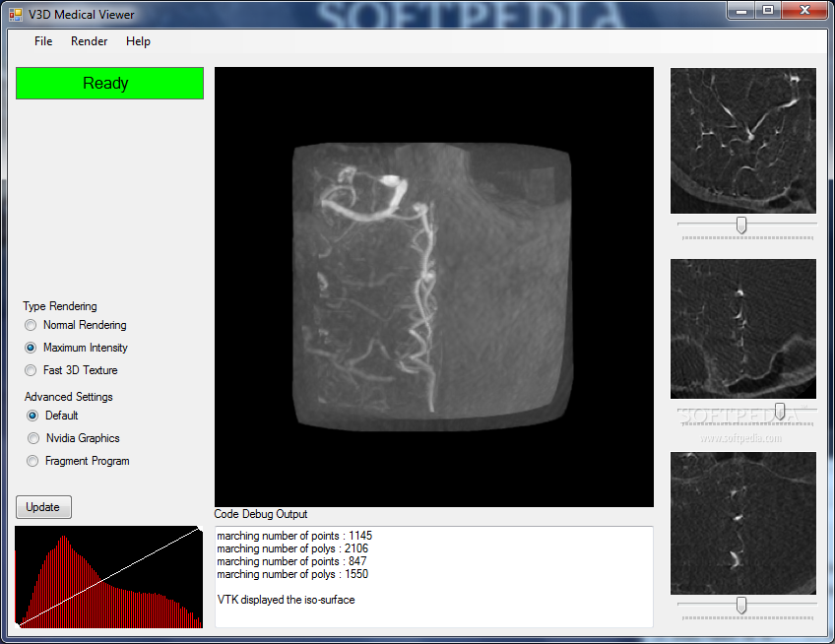Viewport: 835px width, 644px height.
Task: Click the slider handle under the top slice view
Action: pos(740,225)
